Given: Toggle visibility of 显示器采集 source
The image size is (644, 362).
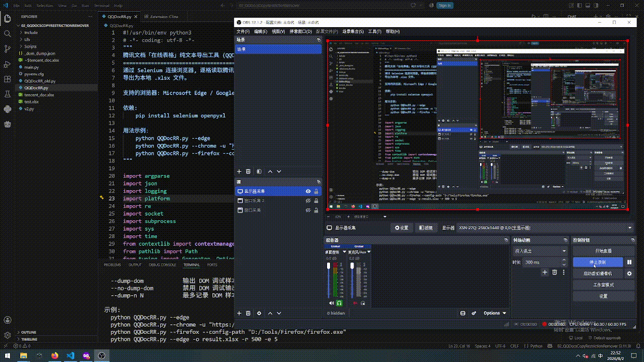Looking at the screenshot, I should (308, 192).
